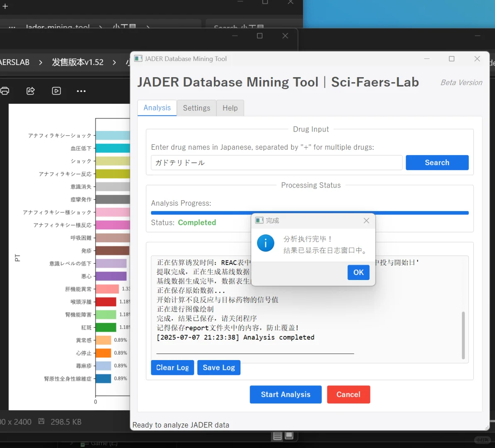The height and width of the screenshot is (448, 495).
Task: Select the list layout icon on the taskbar
Action: coord(277,436)
